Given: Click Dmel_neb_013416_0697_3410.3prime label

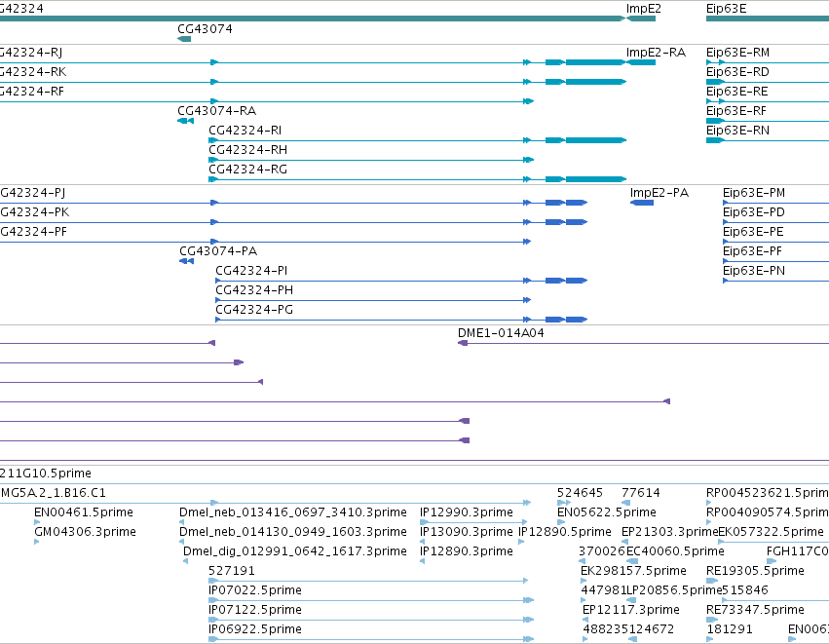Looking at the screenshot, I should click(x=293, y=512).
